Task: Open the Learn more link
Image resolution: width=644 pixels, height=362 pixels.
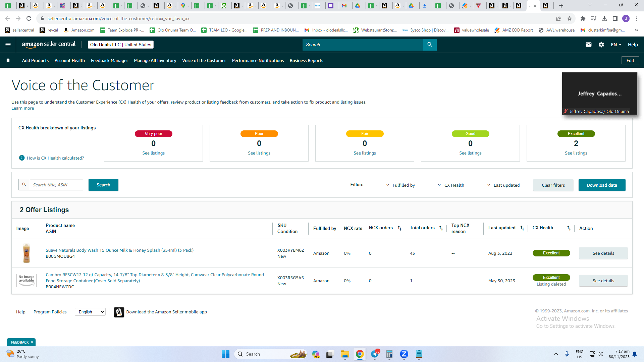Action: coord(22,108)
